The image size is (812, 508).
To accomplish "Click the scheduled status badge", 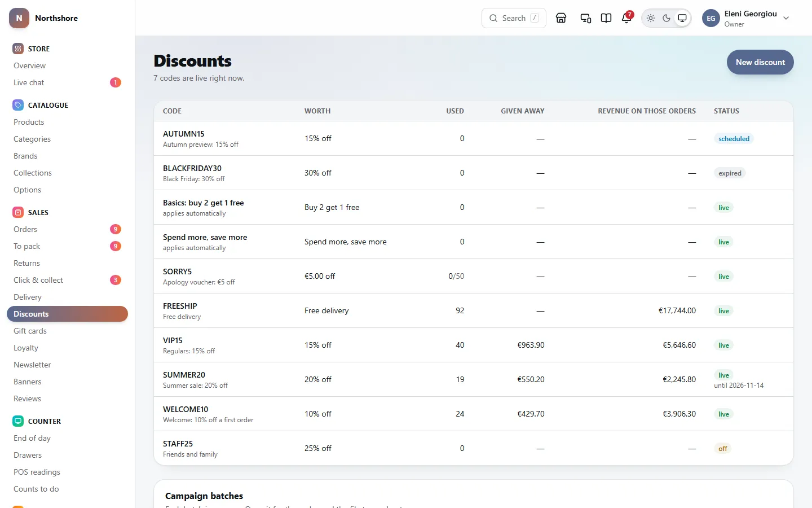I will pos(734,139).
